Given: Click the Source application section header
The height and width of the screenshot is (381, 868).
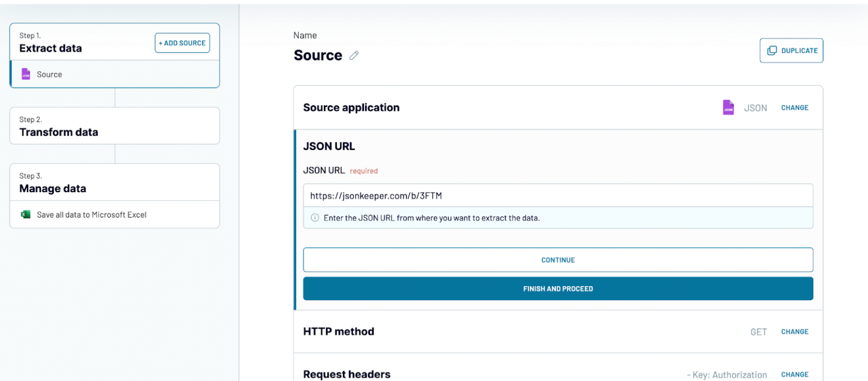Looking at the screenshot, I should tap(351, 107).
